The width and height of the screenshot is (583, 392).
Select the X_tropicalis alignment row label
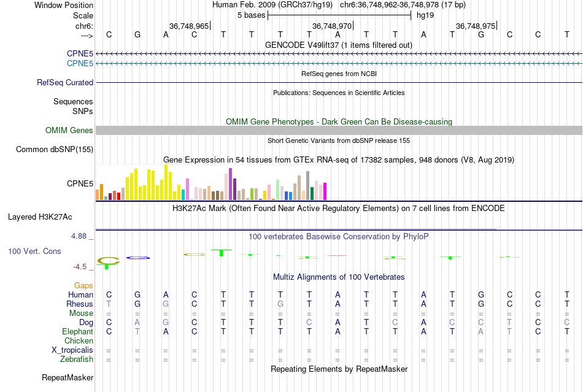tap(72, 350)
